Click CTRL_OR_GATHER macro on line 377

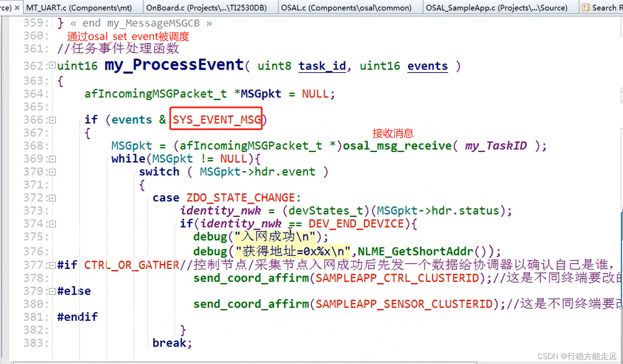pos(132,265)
